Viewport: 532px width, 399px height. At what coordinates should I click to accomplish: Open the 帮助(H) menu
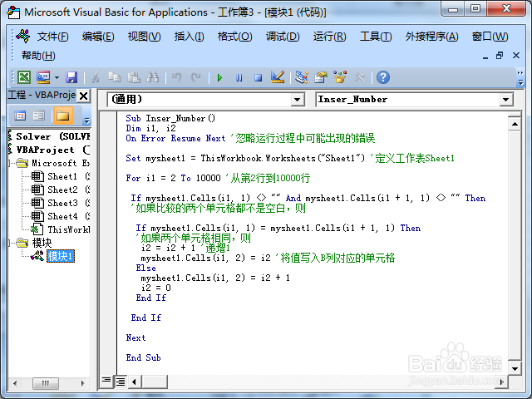[38, 56]
